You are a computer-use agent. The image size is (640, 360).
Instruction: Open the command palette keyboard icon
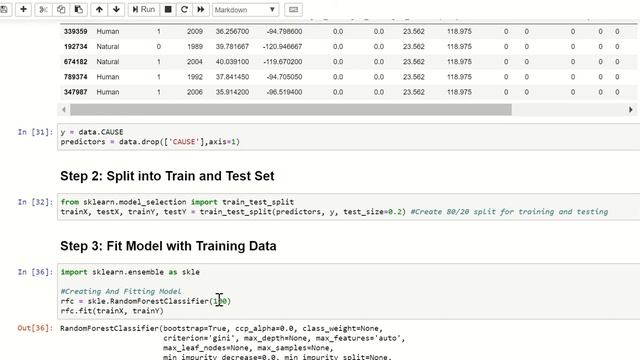tap(293, 9)
